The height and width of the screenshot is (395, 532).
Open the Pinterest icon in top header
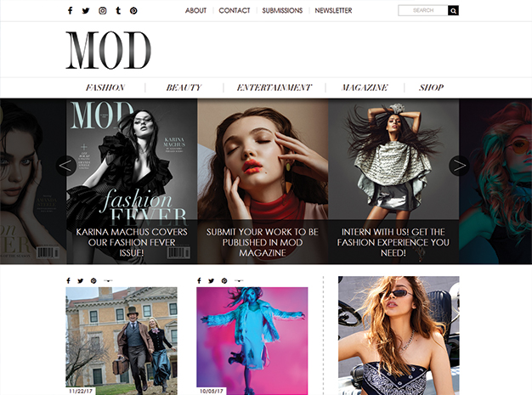(133, 11)
